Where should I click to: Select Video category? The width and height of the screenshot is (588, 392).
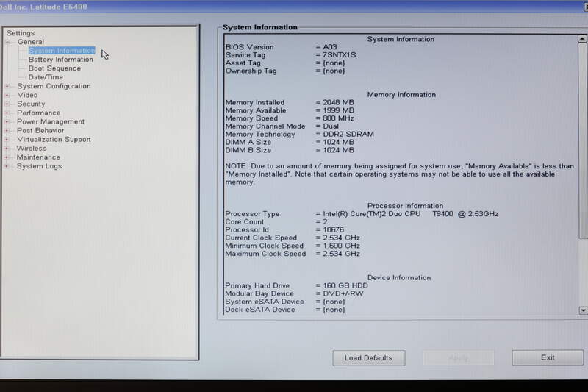click(x=27, y=95)
